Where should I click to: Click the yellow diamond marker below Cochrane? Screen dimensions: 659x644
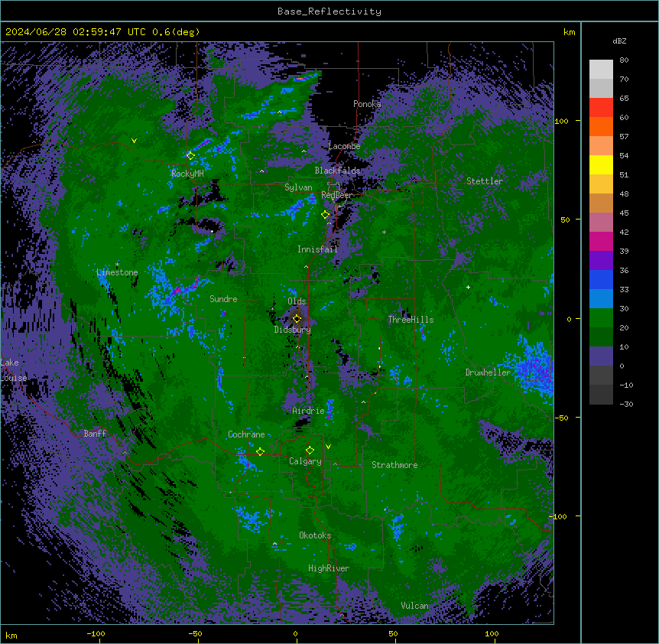click(260, 451)
